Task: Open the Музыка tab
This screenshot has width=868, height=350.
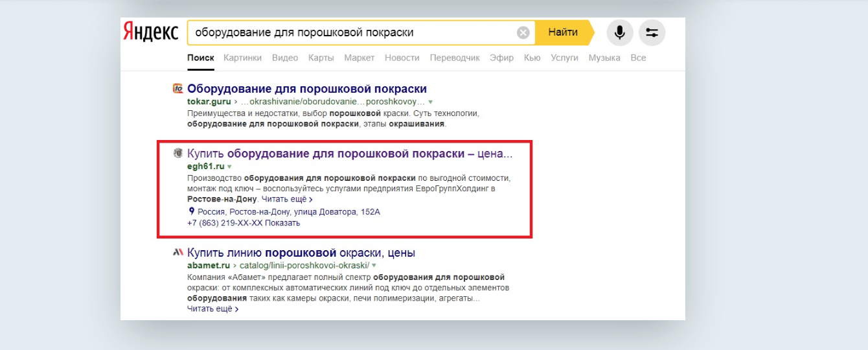Action: [604, 58]
